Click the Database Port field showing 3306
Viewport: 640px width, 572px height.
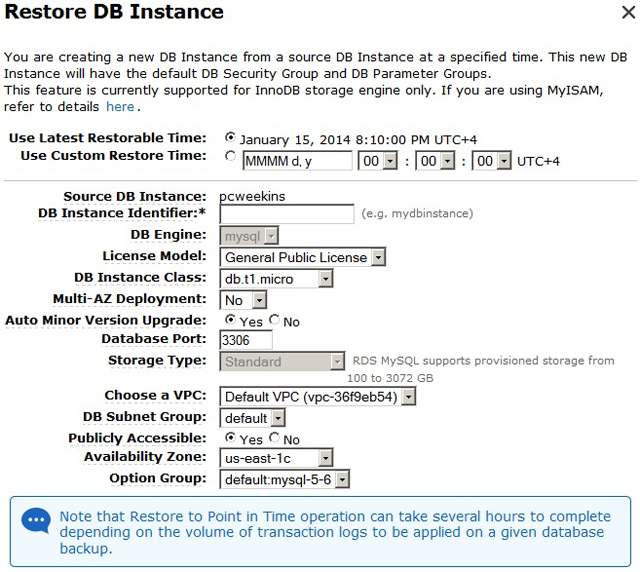tap(246, 340)
